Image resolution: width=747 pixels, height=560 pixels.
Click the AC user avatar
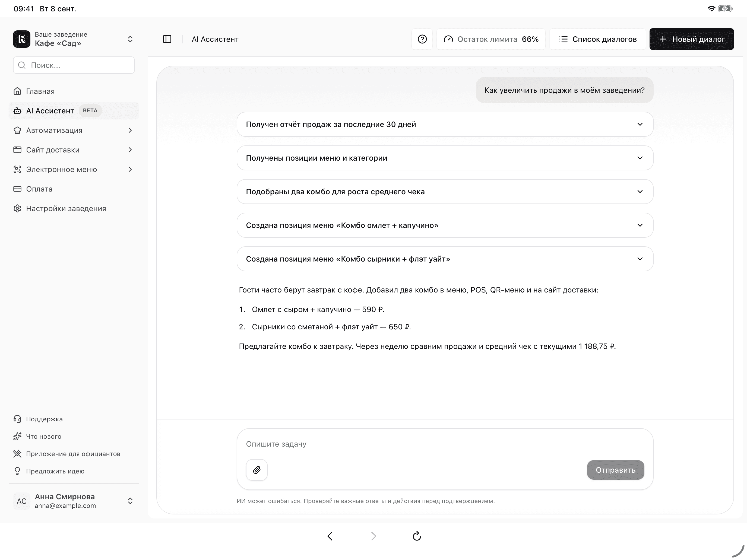pos(22,501)
